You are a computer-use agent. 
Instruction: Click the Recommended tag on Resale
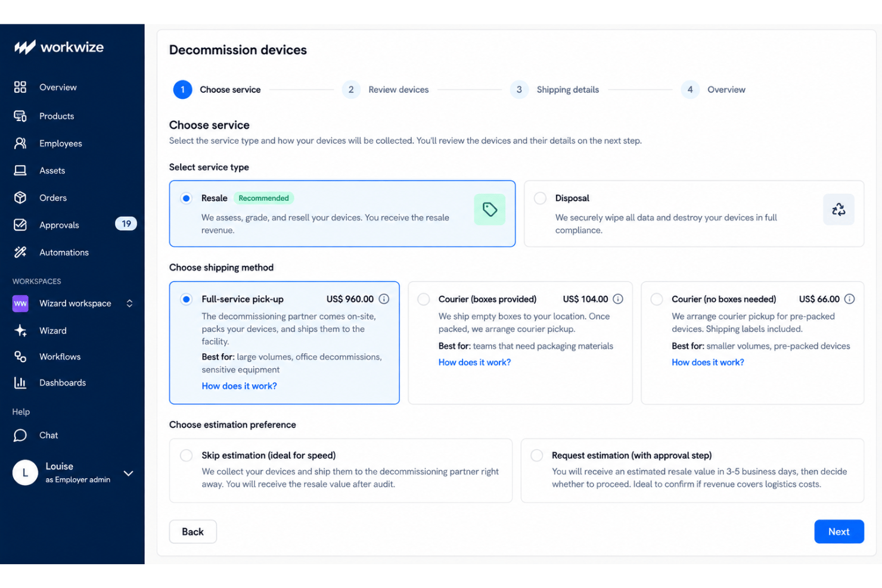pos(263,198)
